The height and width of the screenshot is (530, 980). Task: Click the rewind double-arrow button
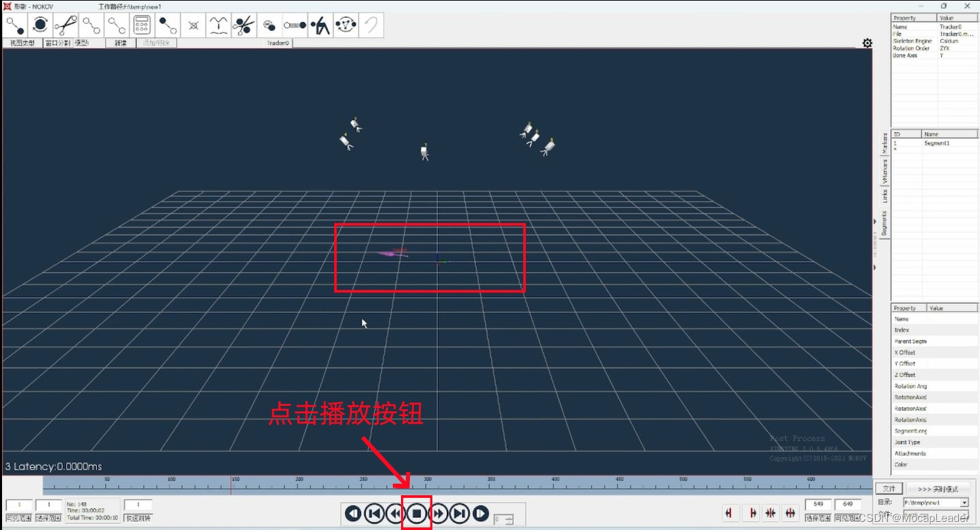[x=394, y=513]
